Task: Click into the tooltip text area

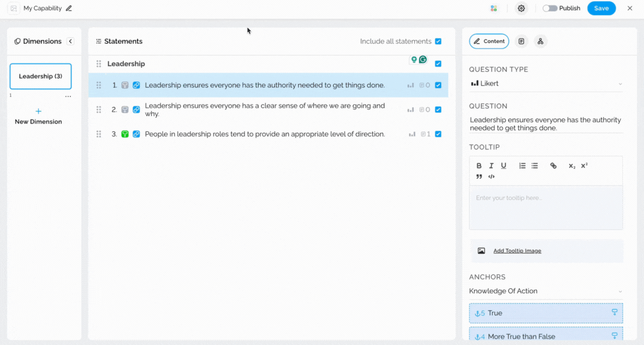Action: pos(546,207)
